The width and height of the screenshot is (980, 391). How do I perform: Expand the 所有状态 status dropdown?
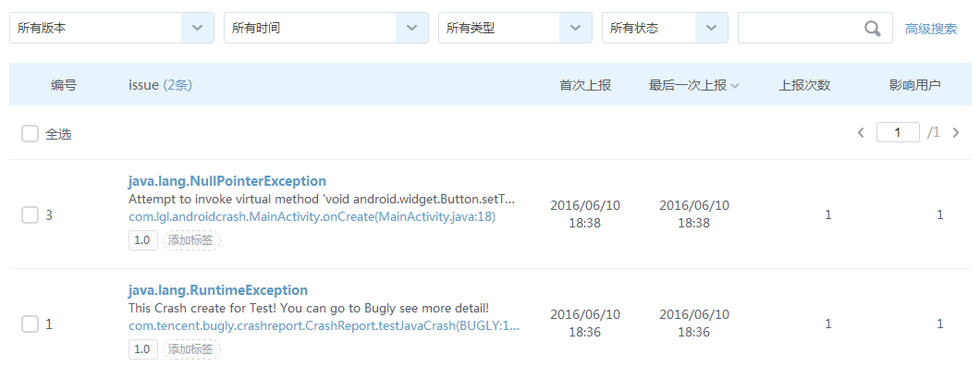710,28
